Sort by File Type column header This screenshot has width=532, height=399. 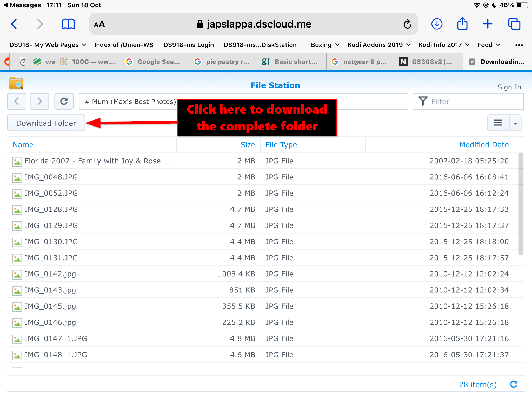281,145
